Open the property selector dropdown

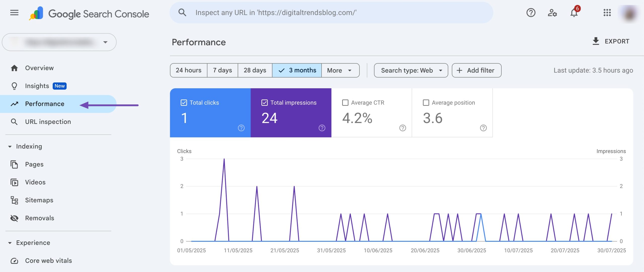59,42
